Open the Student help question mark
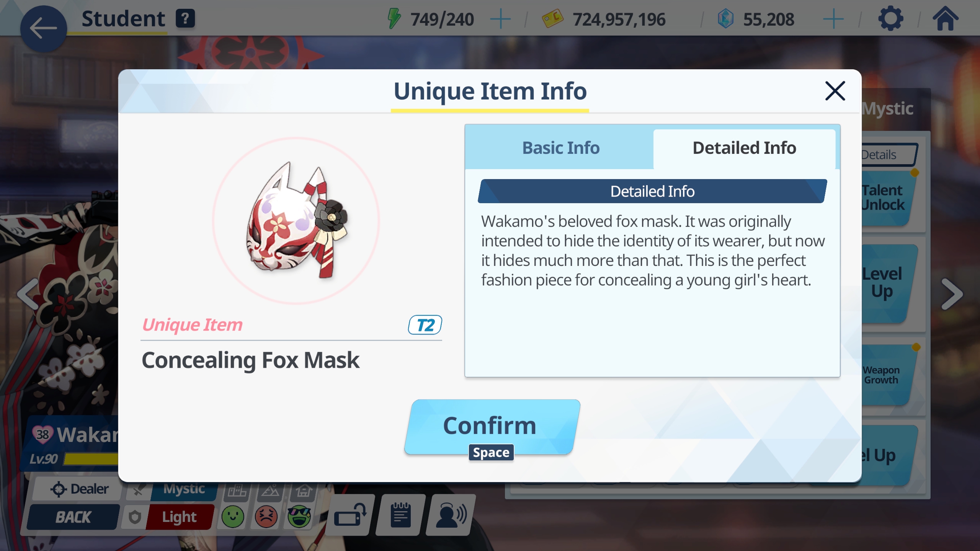 pyautogui.click(x=185, y=18)
